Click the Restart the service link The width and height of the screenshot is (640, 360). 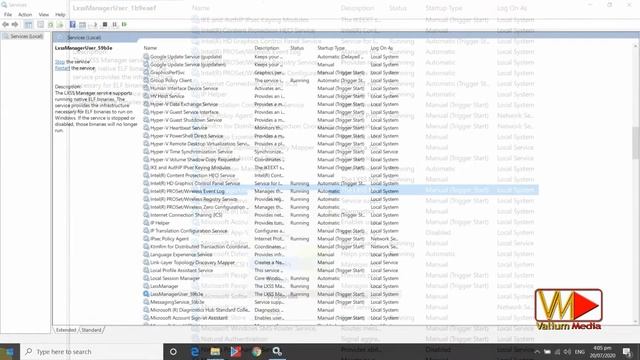click(62, 68)
